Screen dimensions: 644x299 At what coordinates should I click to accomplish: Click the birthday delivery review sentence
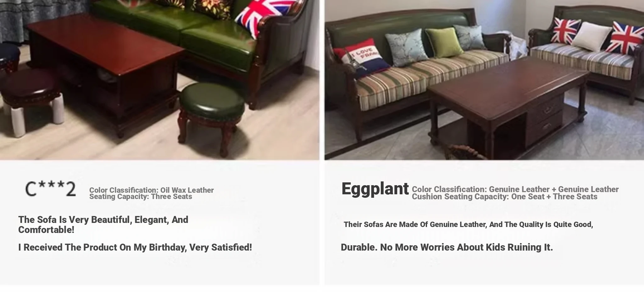pyautogui.click(x=135, y=247)
